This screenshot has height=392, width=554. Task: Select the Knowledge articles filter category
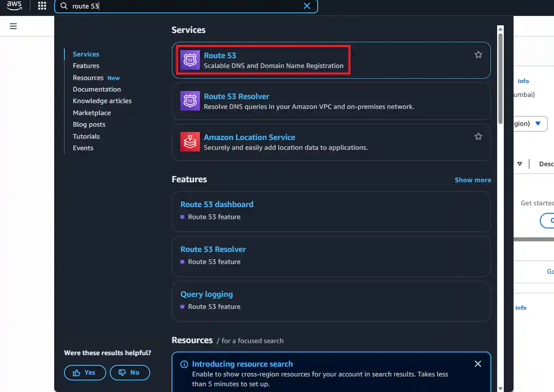click(x=102, y=101)
